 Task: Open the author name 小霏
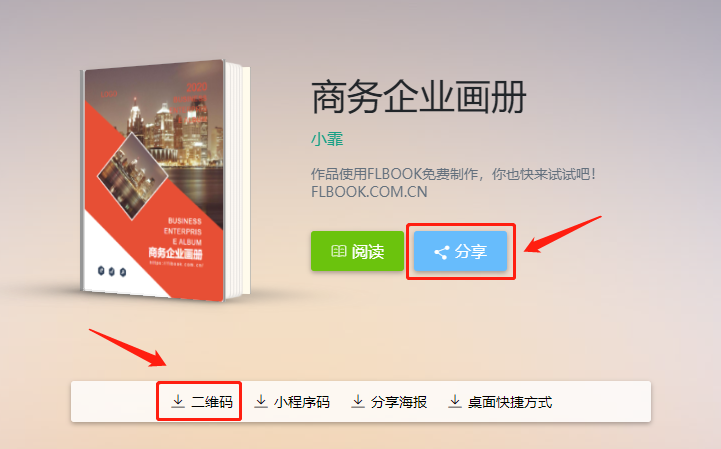[327, 139]
